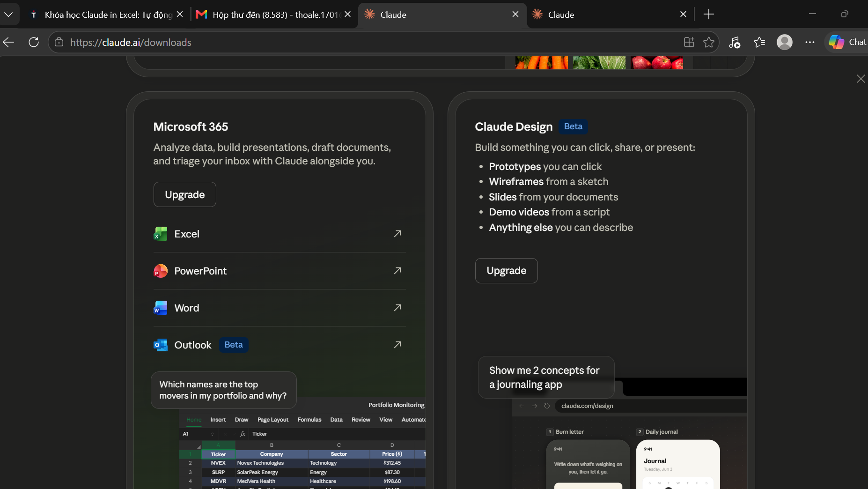Open the media control music note icon
868x489 pixels.
[735, 42]
